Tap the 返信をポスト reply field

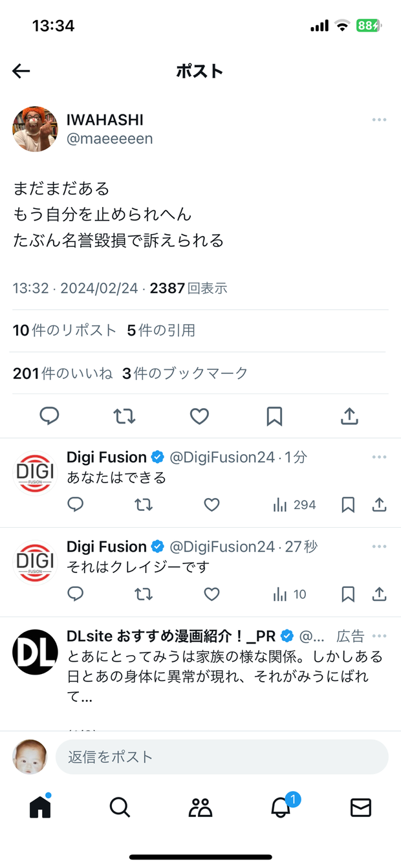point(222,757)
